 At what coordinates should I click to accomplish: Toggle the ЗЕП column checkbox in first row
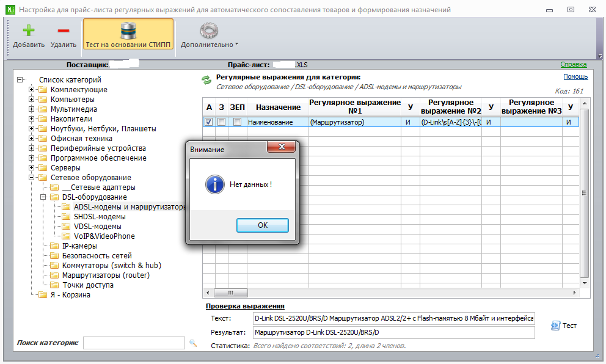click(237, 122)
